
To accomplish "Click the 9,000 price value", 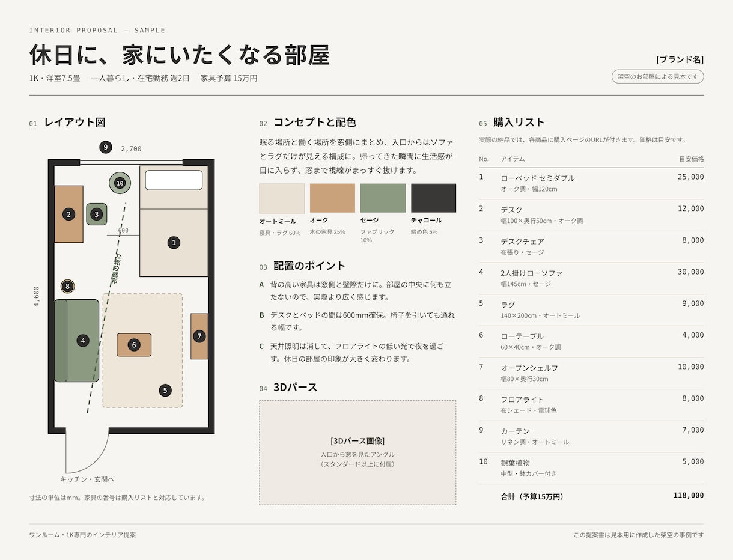I will 693,303.
